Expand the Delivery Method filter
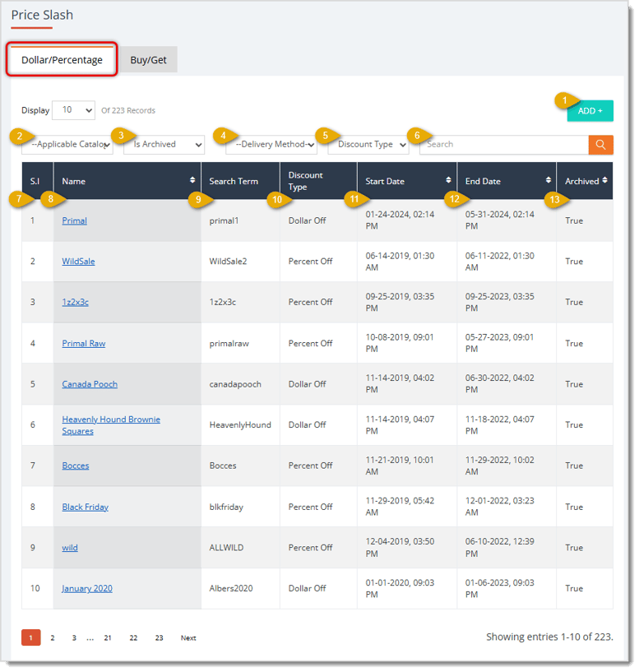 271,145
